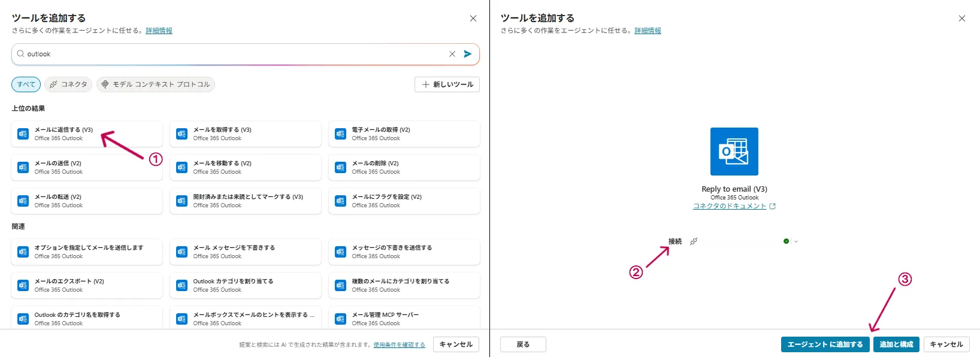Select the コネクタ filter tab
The image size is (980, 357).
(x=68, y=84)
